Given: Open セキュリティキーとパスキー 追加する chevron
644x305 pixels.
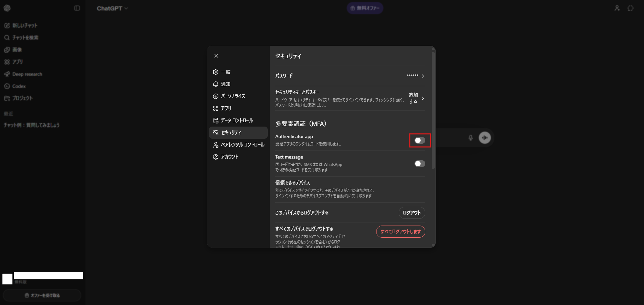Looking at the screenshot, I should 423,98.
